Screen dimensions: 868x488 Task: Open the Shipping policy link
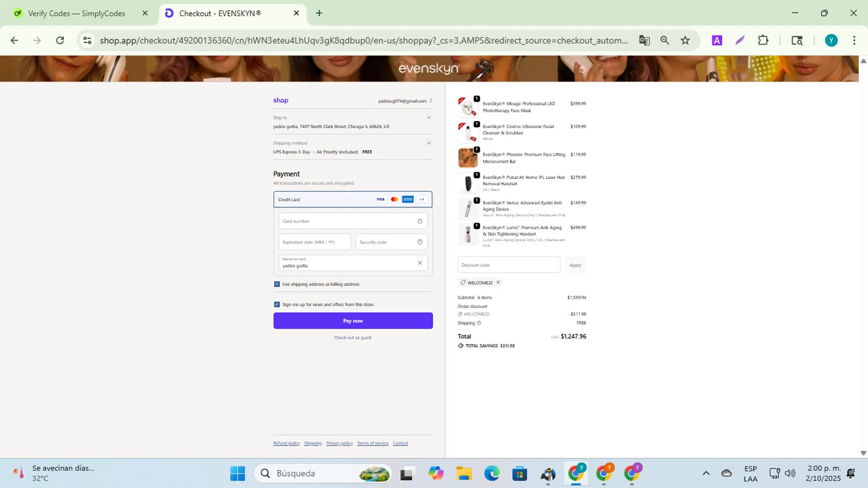313,443
